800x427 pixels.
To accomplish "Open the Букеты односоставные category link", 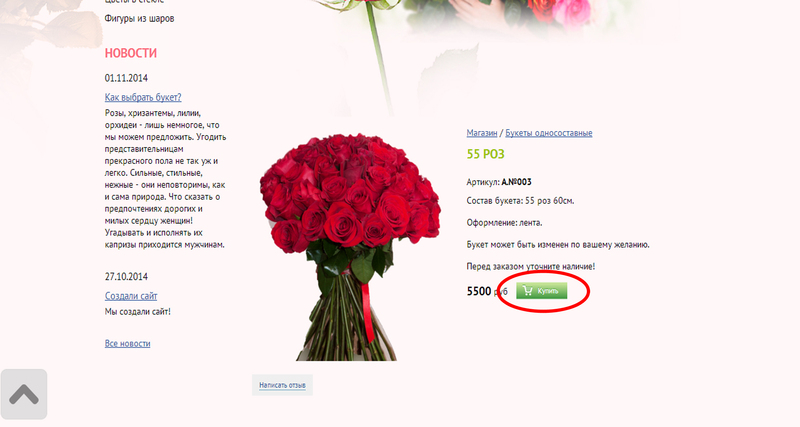I will (x=549, y=133).
